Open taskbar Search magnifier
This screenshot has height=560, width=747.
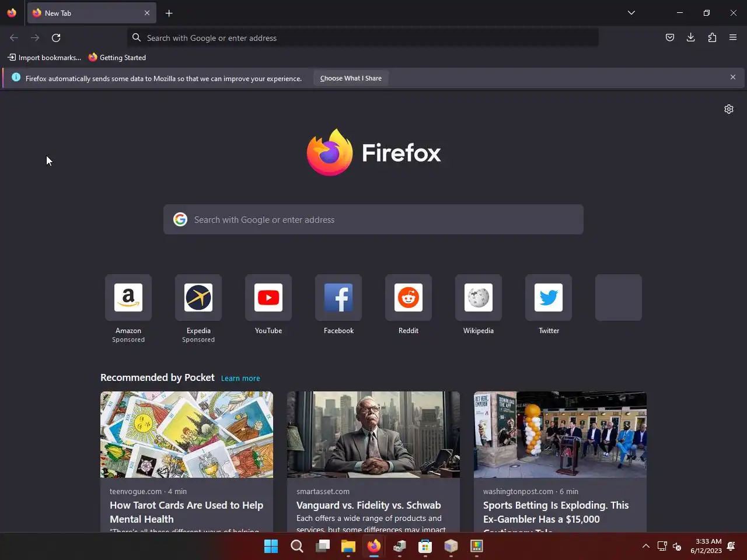(x=297, y=546)
